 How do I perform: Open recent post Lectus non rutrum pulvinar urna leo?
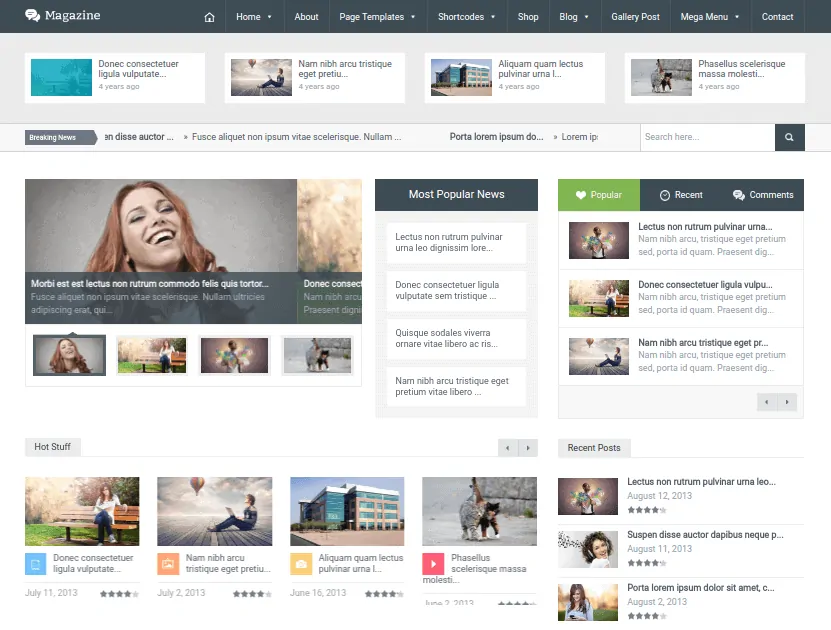pos(701,482)
